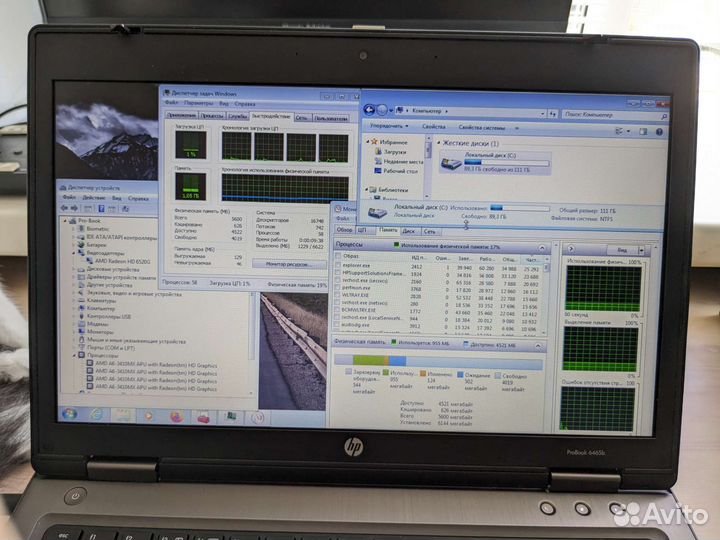Viewport: 720px width, 540px height.
Task: Click Свойства button in Explorer toolbar
Action: tap(433, 126)
